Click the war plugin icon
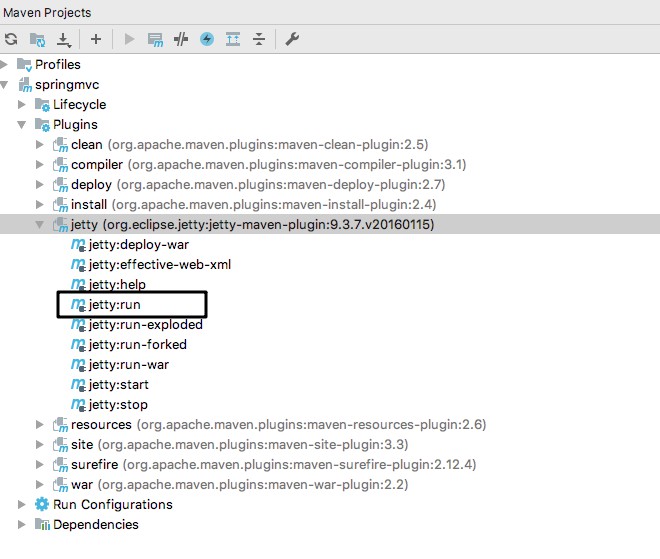This screenshot has width=660, height=559. tap(60, 484)
